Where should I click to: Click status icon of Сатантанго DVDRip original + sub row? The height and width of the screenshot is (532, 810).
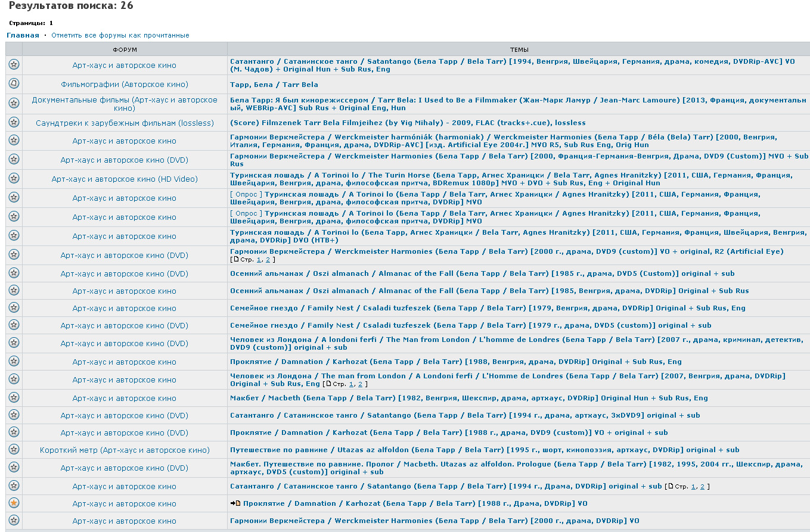14,486
